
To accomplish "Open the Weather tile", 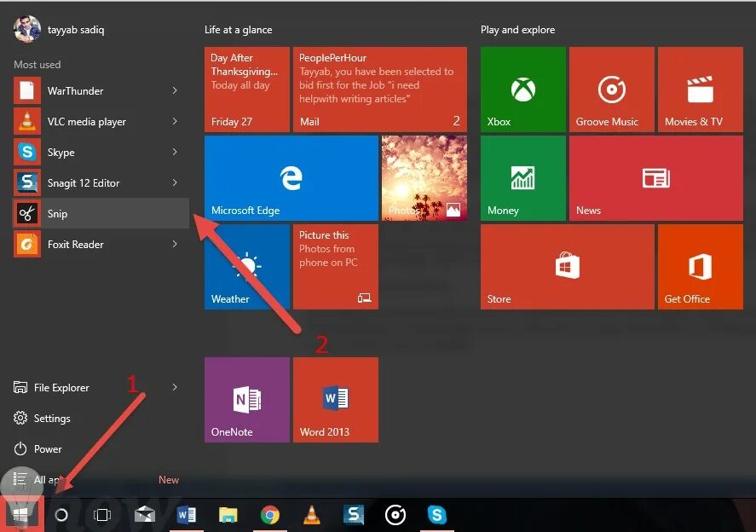I will pos(247,267).
